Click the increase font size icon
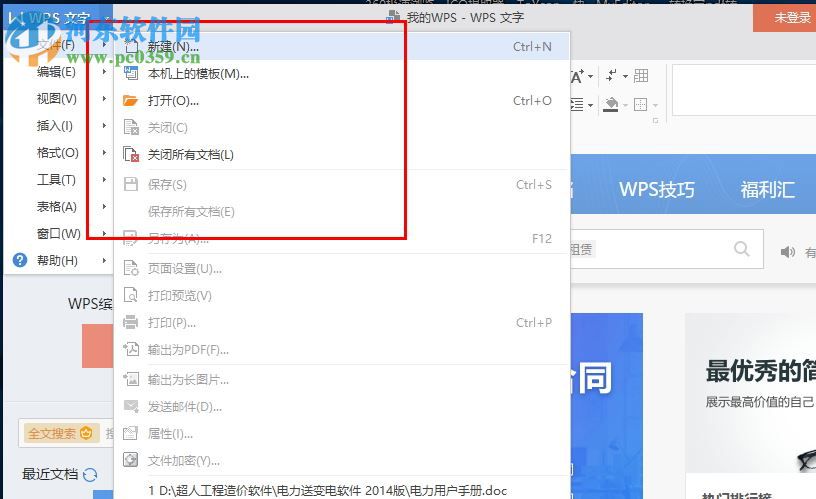 (x=577, y=76)
